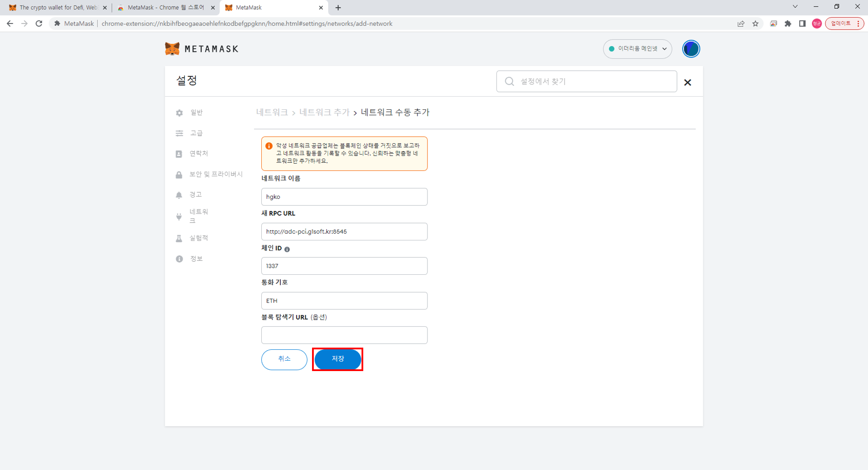Click the Block Explorer URL field
Screen dimensions: 868x470
tap(344, 335)
